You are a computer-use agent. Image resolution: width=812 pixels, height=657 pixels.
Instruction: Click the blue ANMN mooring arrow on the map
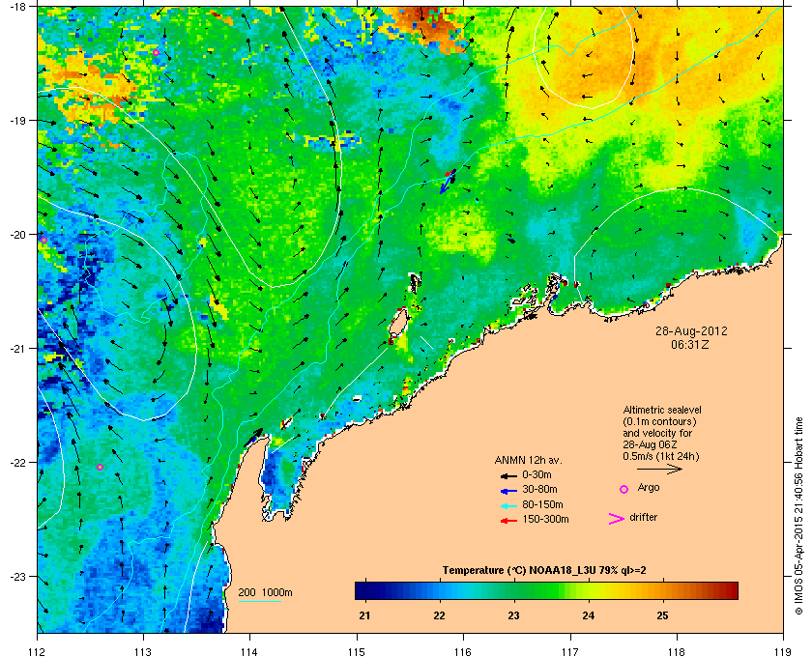tap(447, 183)
